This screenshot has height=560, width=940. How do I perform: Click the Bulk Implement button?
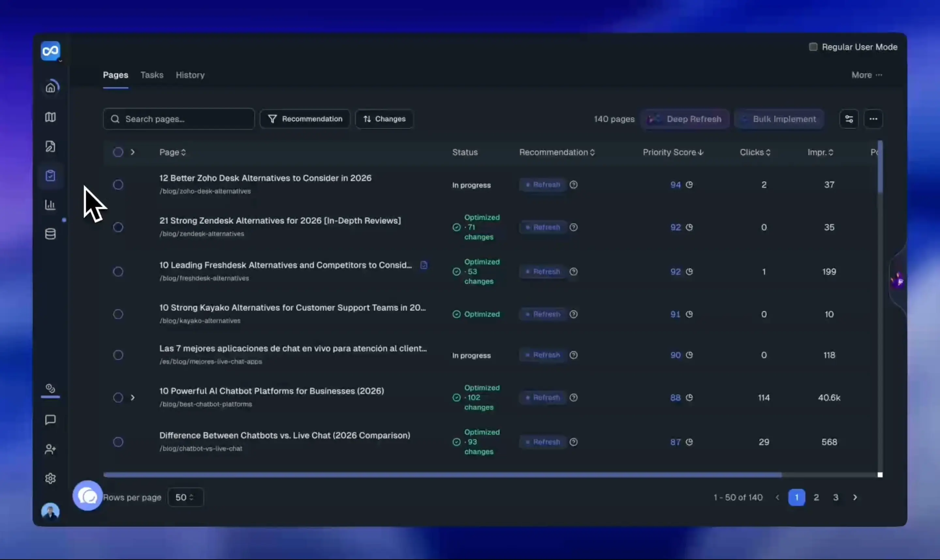pos(779,119)
